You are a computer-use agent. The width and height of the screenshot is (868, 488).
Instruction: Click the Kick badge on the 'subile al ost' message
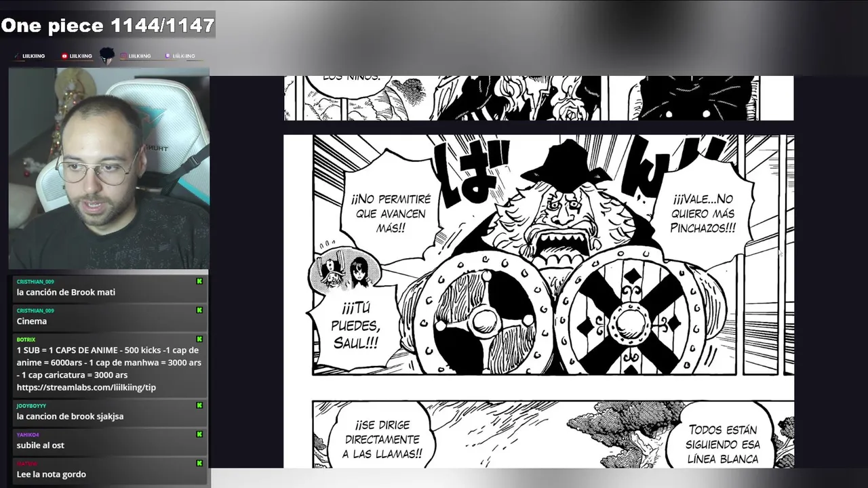click(x=199, y=434)
